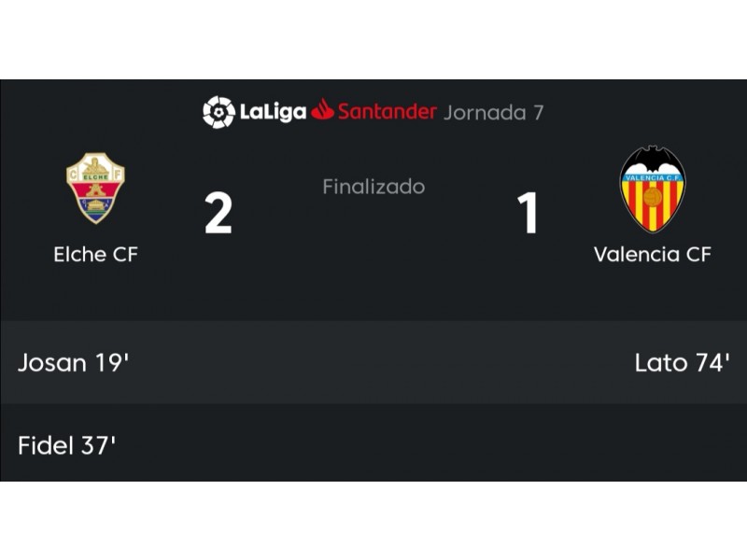Screen dimensions: 747x560
Task: Click the 37' goal minute marker
Action: point(99,446)
